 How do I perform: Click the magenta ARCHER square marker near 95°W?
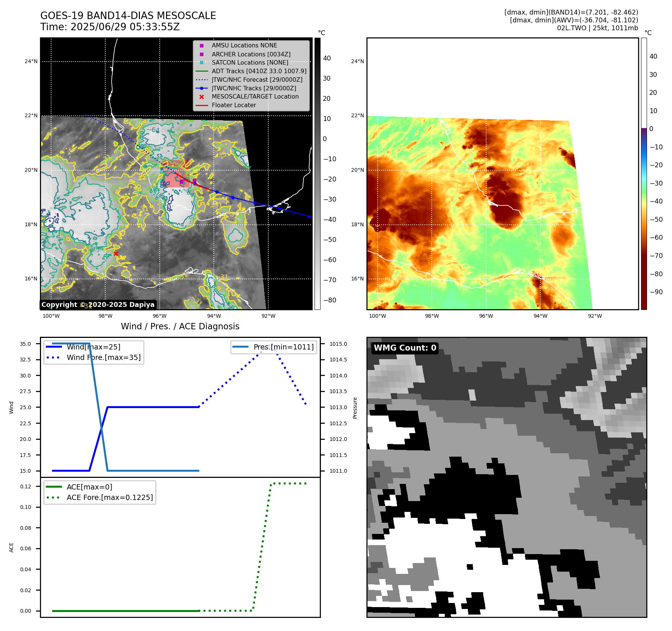(182, 182)
